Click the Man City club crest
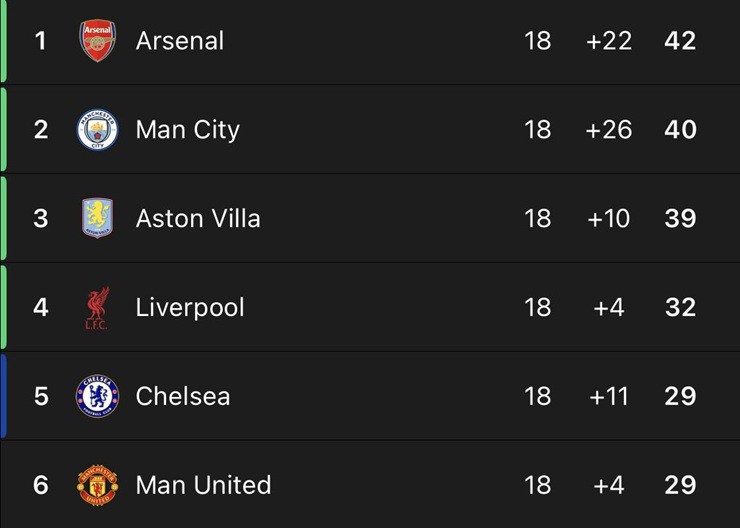 coord(98,130)
